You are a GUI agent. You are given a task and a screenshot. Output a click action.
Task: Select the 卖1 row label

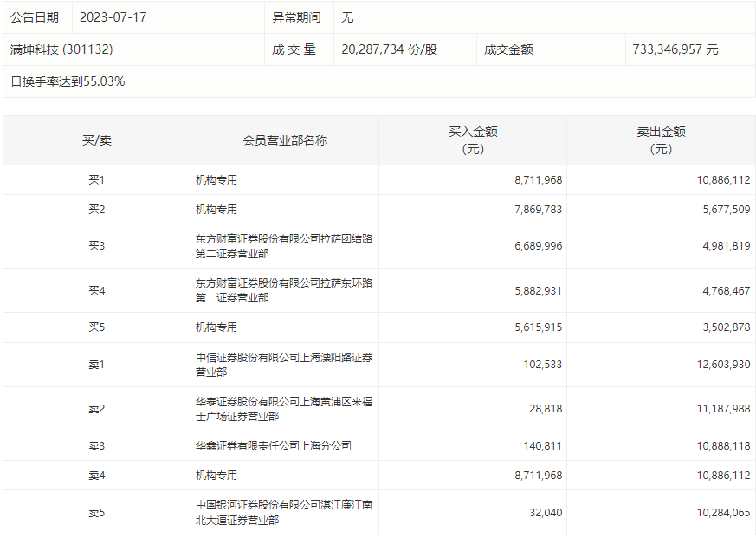click(x=96, y=364)
